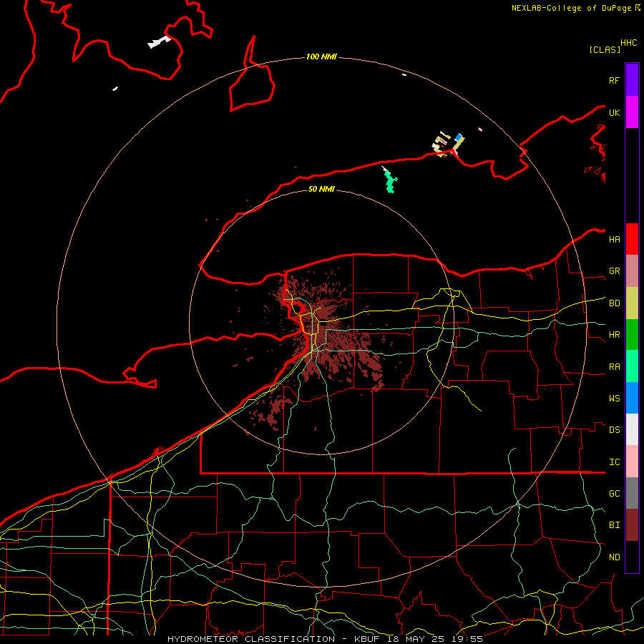Select the IC light pink legend swatch

pos(632,462)
